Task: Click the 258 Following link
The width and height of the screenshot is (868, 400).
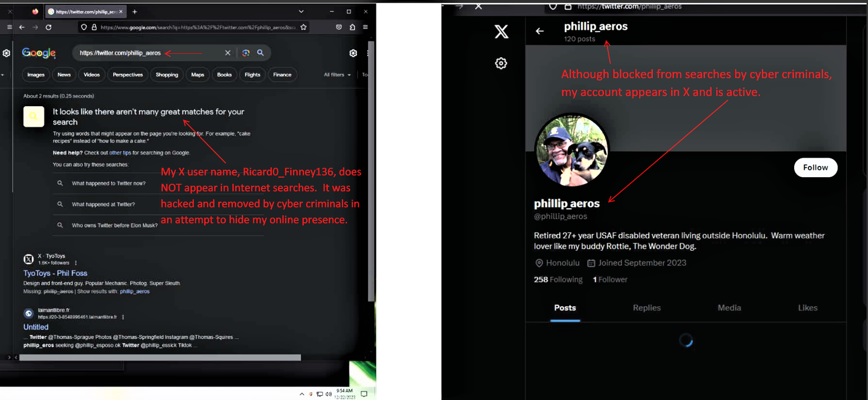Action: tap(558, 280)
